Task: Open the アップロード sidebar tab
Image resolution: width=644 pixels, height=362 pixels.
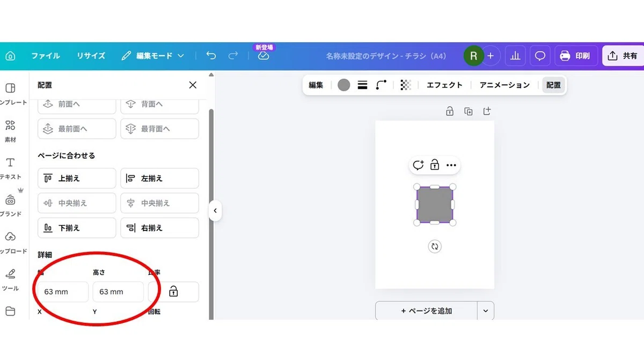Action: point(10,242)
